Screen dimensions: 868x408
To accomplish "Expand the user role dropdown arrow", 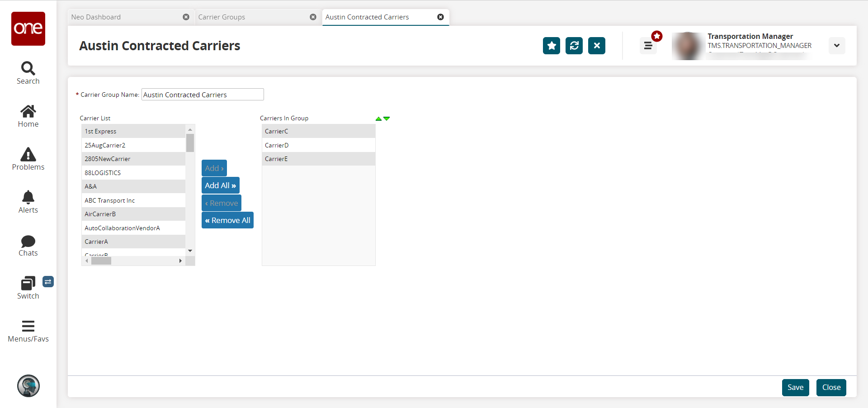I will [837, 46].
